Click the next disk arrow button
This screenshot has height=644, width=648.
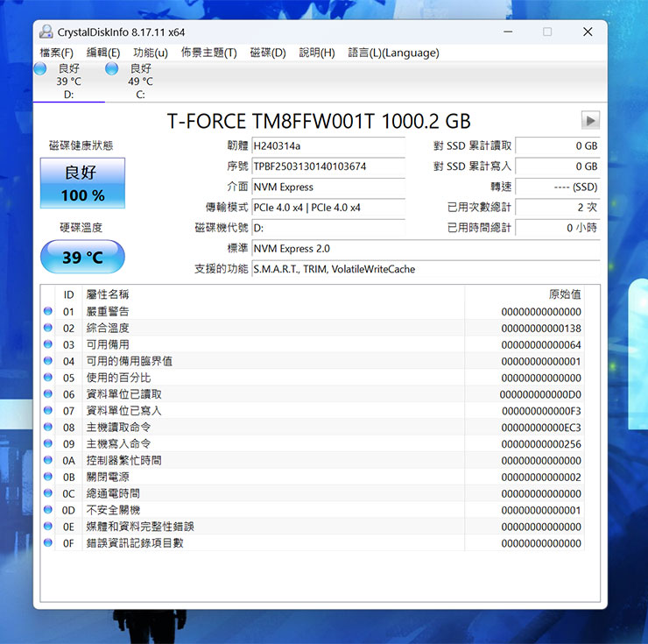click(x=590, y=120)
